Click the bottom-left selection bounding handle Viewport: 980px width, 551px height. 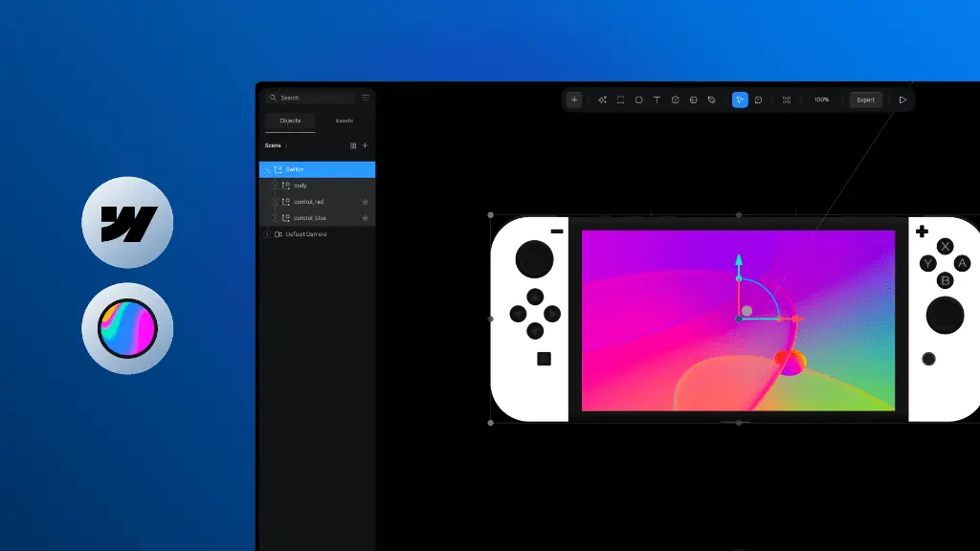click(x=491, y=423)
